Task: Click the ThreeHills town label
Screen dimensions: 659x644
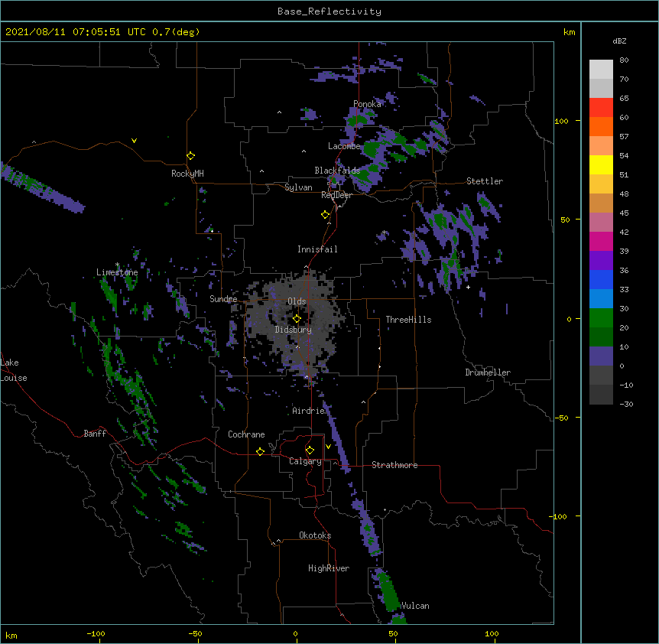Action: point(408,320)
